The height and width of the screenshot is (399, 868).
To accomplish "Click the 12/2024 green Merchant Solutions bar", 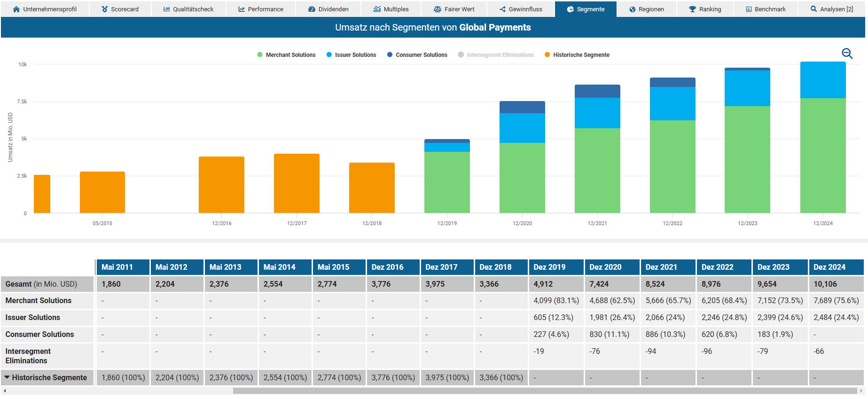I will click(823, 155).
